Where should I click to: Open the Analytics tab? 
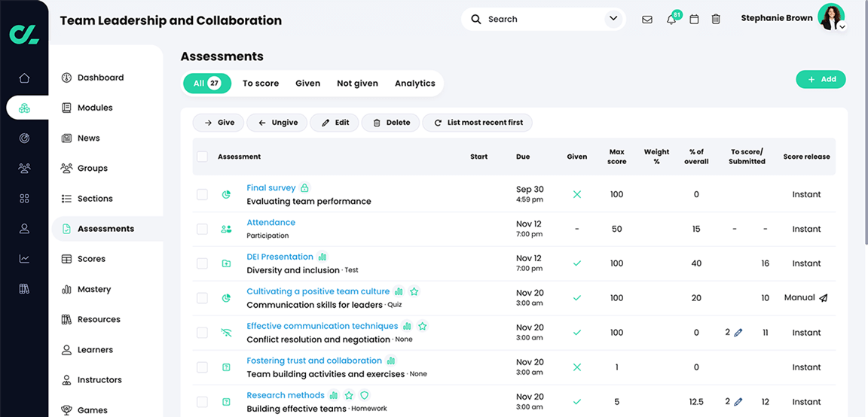tap(415, 84)
